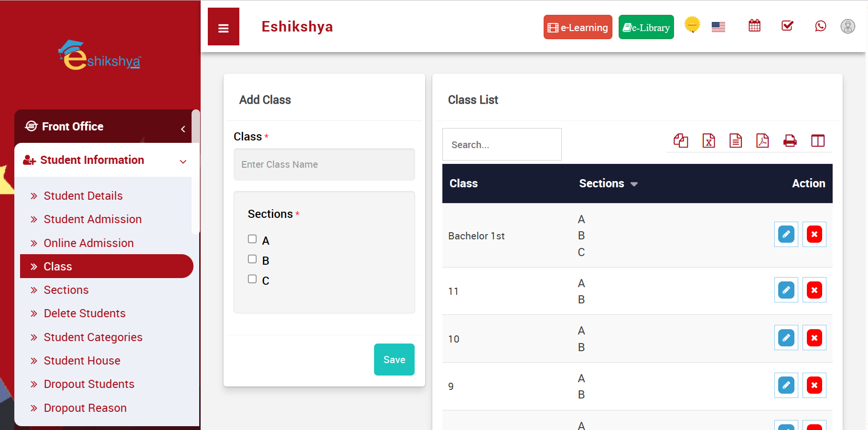Export class list to Excel

click(x=708, y=141)
